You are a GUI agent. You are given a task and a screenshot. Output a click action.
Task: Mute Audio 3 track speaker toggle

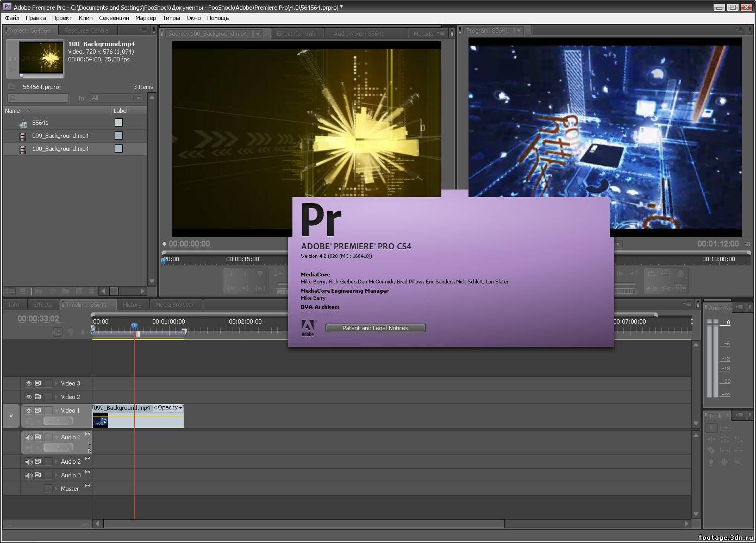(x=28, y=475)
